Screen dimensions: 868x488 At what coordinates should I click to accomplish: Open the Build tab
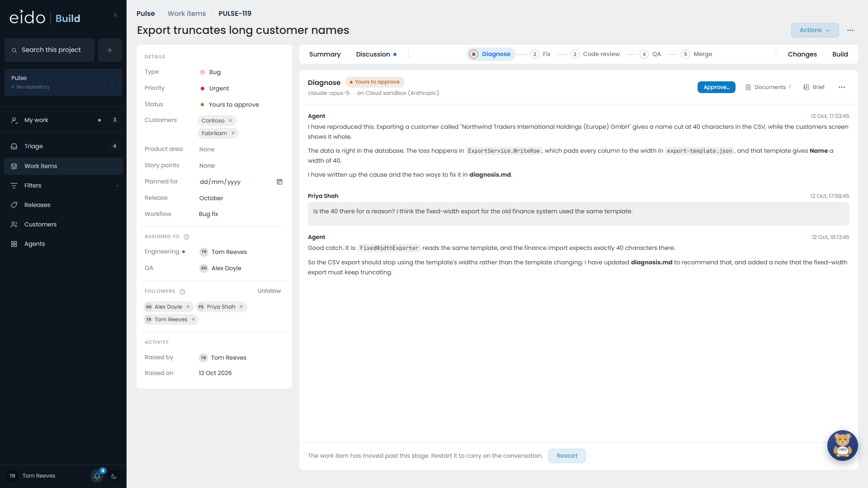(x=840, y=54)
